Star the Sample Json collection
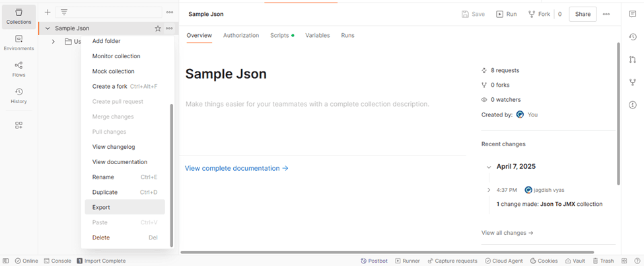This screenshot has width=644, height=266. coord(158,28)
